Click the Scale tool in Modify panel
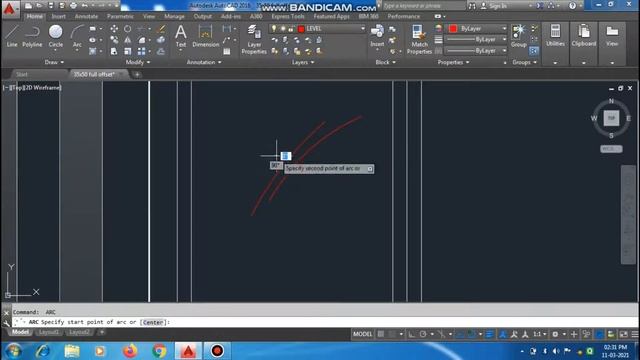This screenshot has width=640, height=360. (x=128, y=51)
